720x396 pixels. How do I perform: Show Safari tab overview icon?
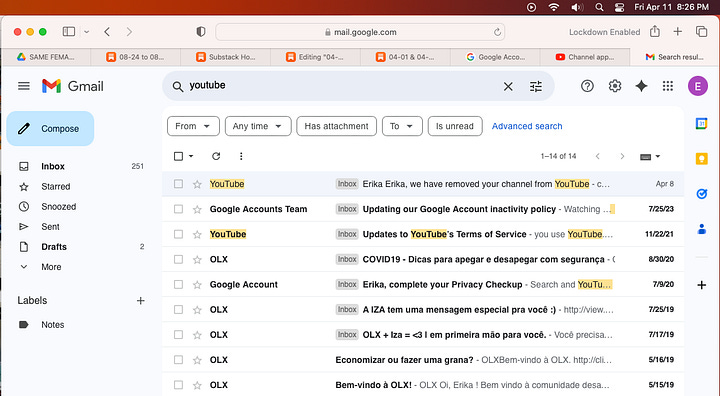701,31
